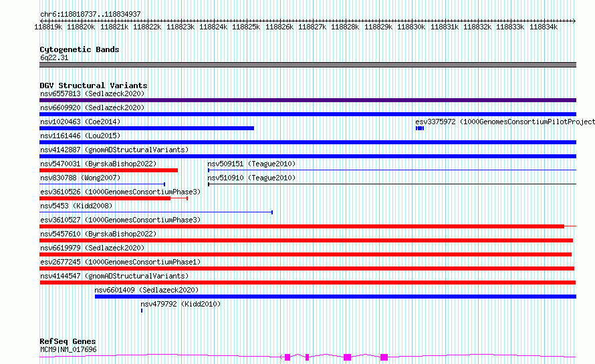Click the narrow second MCM9 exon box
The width and height of the screenshot is (595, 364).
pyautogui.click(x=307, y=357)
